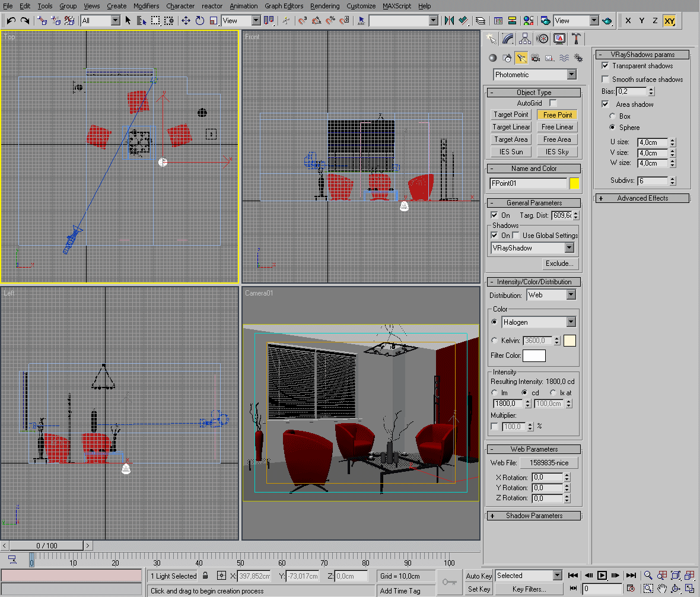The width and height of the screenshot is (700, 597).
Task: Open the Modify panel tab
Action: [x=508, y=39]
